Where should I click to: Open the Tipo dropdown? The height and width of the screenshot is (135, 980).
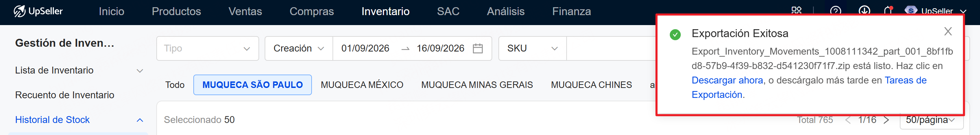coord(207,48)
